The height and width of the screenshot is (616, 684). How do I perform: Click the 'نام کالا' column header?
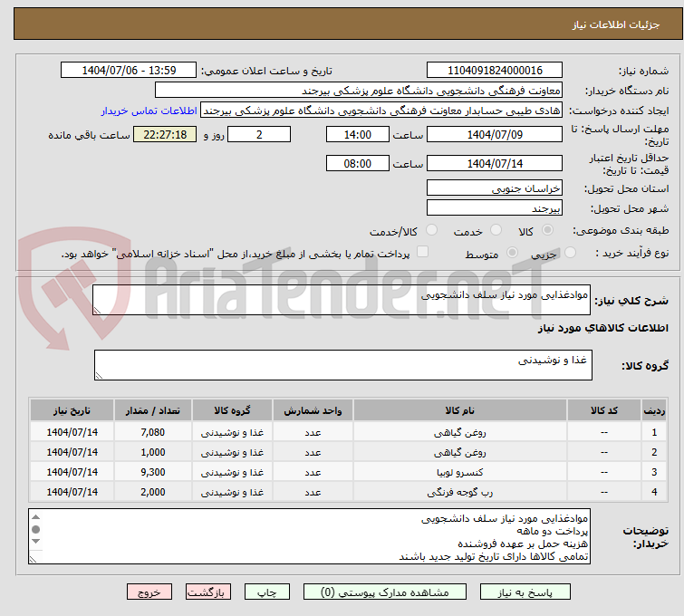click(x=459, y=410)
